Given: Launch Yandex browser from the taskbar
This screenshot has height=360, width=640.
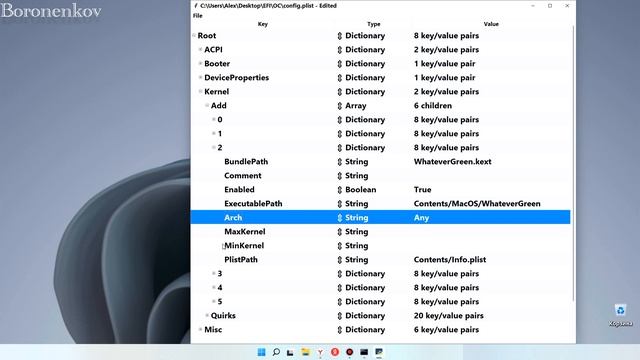Looking at the screenshot, I should click(x=320, y=352).
